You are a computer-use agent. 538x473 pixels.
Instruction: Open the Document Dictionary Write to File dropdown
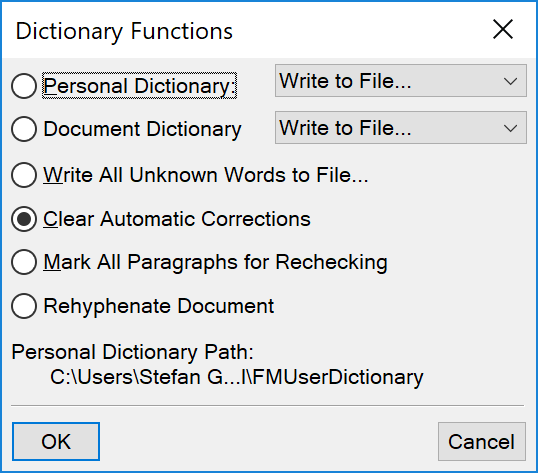tap(400, 128)
